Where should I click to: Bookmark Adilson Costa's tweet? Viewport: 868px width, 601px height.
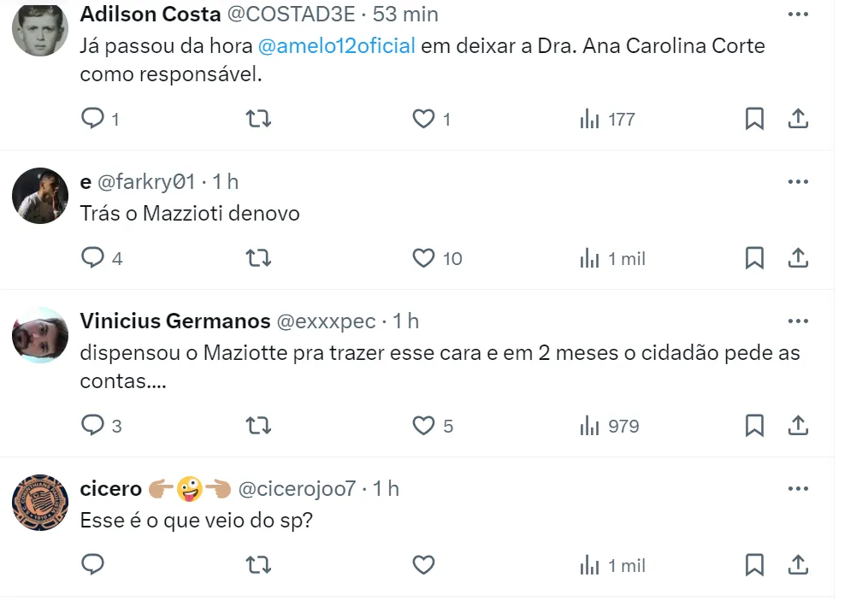[754, 119]
